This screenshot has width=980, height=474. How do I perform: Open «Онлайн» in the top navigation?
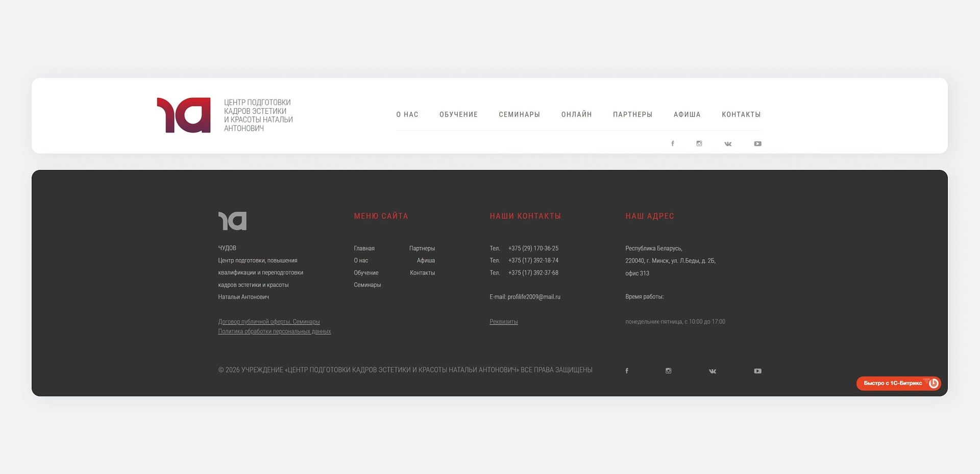(x=576, y=115)
